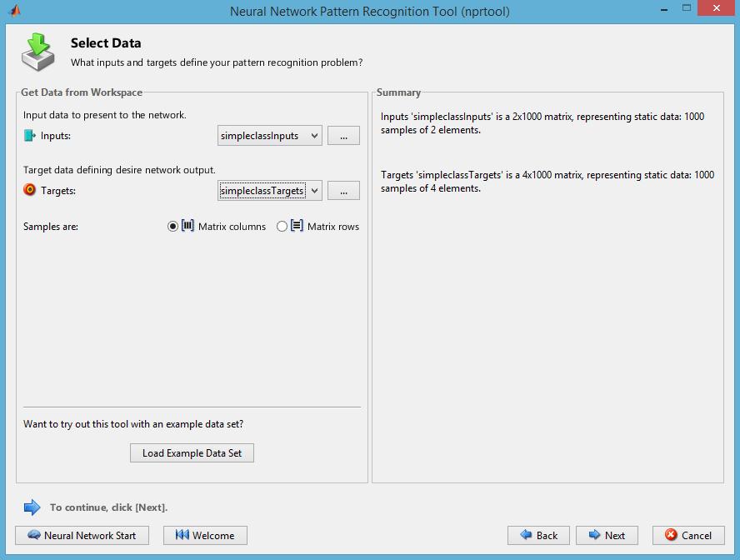740x560 pixels.
Task: Click 'Input data to present to the network.' text
Action: tap(105, 115)
